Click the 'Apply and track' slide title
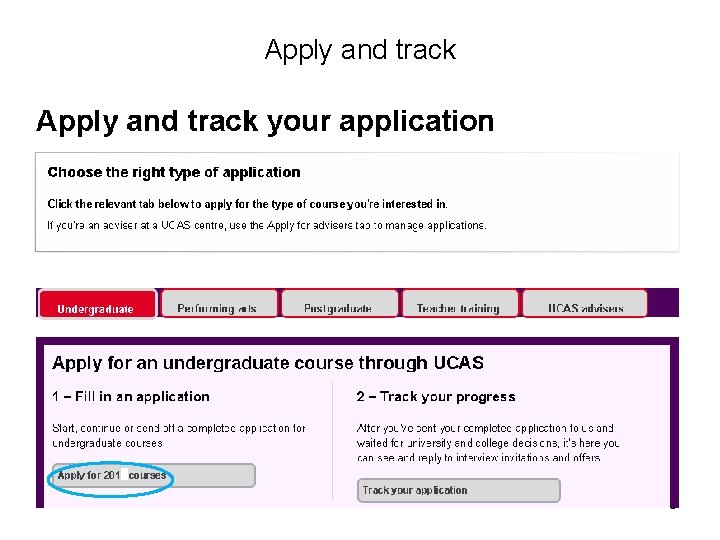 [360, 50]
